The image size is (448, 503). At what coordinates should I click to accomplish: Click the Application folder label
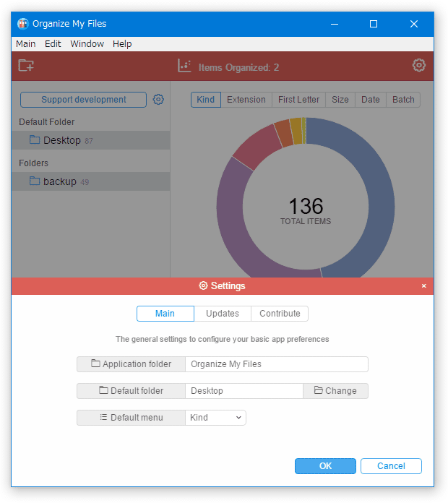[x=132, y=364]
